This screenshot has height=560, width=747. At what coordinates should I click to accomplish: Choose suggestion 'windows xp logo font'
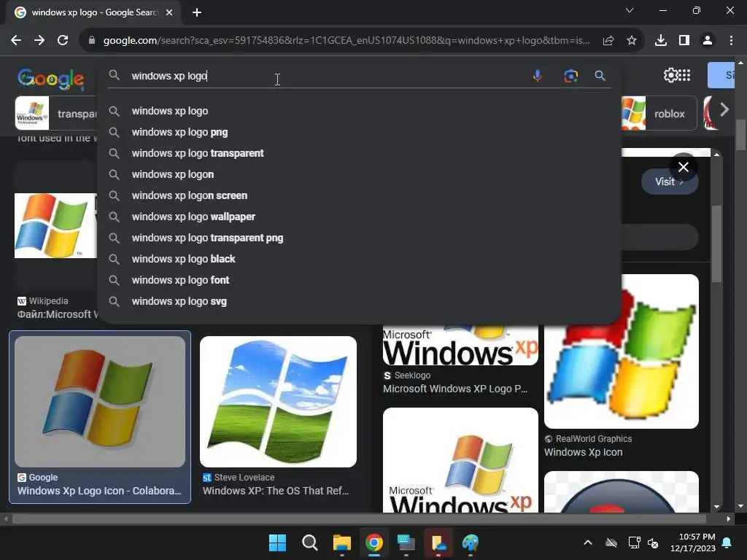coord(360,280)
